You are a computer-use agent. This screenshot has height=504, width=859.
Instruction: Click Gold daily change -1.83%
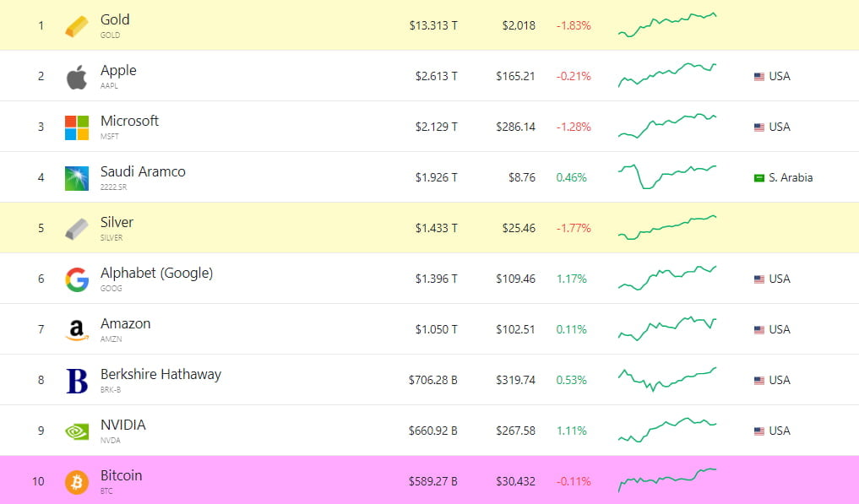(x=574, y=25)
